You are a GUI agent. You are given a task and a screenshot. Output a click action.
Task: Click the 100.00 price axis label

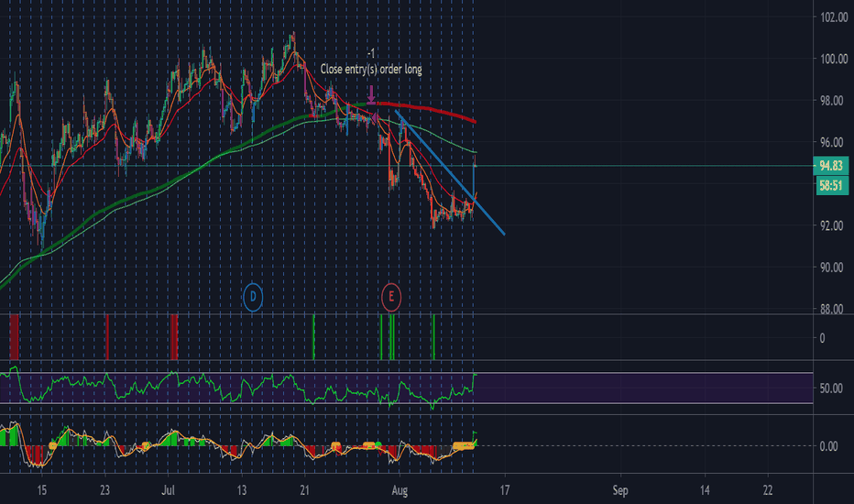834,59
